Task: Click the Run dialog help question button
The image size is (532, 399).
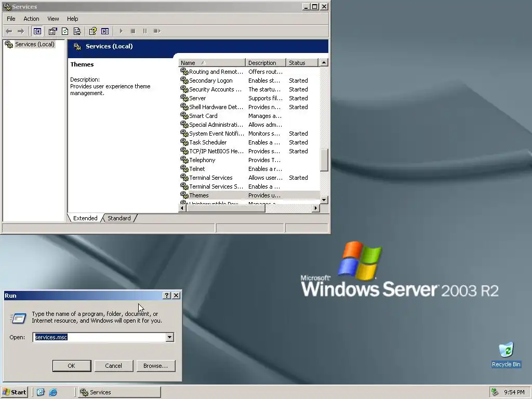Action: (167, 296)
